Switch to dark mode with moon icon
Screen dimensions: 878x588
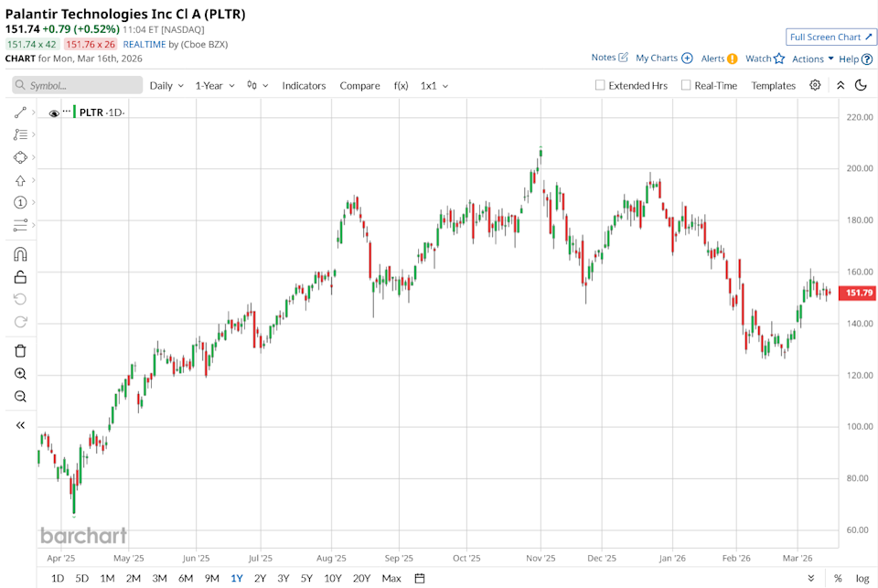pos(861,85)
